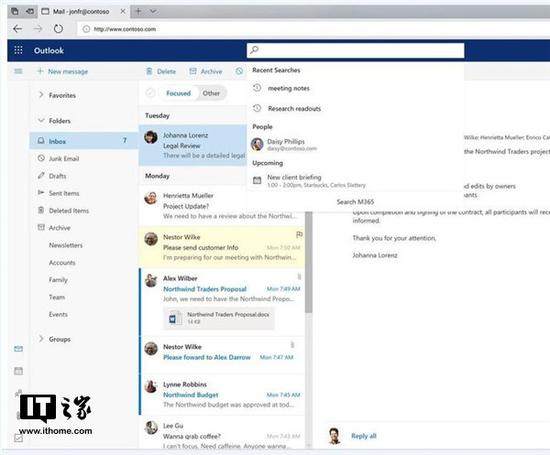Click clock icon next to Research readouts
Screen dimensions: 550x455
[257, 108]
